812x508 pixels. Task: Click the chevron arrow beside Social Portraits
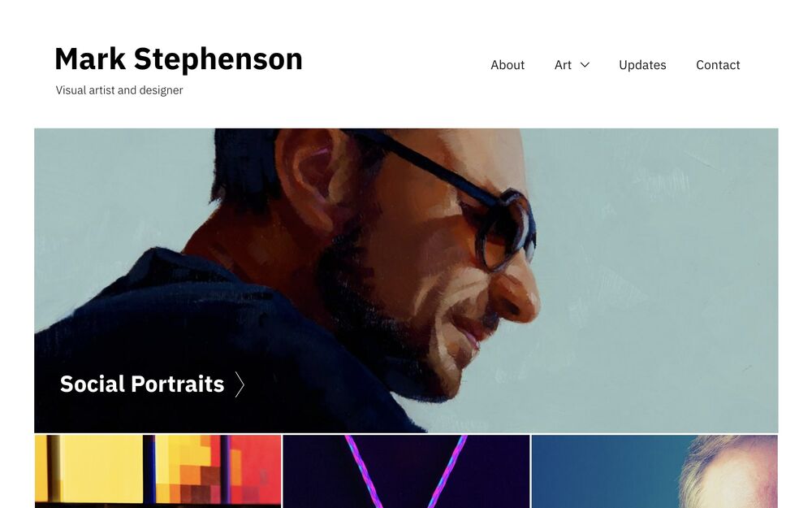click(x=240, y=384)
